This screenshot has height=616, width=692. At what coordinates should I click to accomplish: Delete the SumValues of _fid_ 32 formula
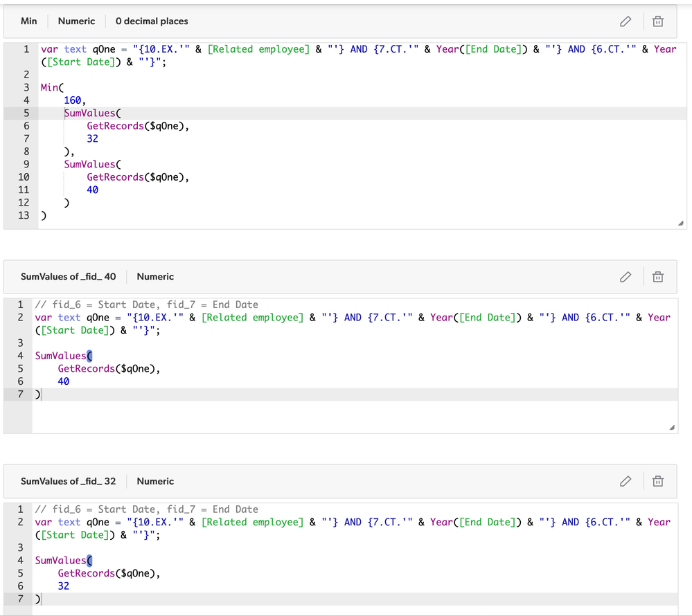[x=657, y=481]
